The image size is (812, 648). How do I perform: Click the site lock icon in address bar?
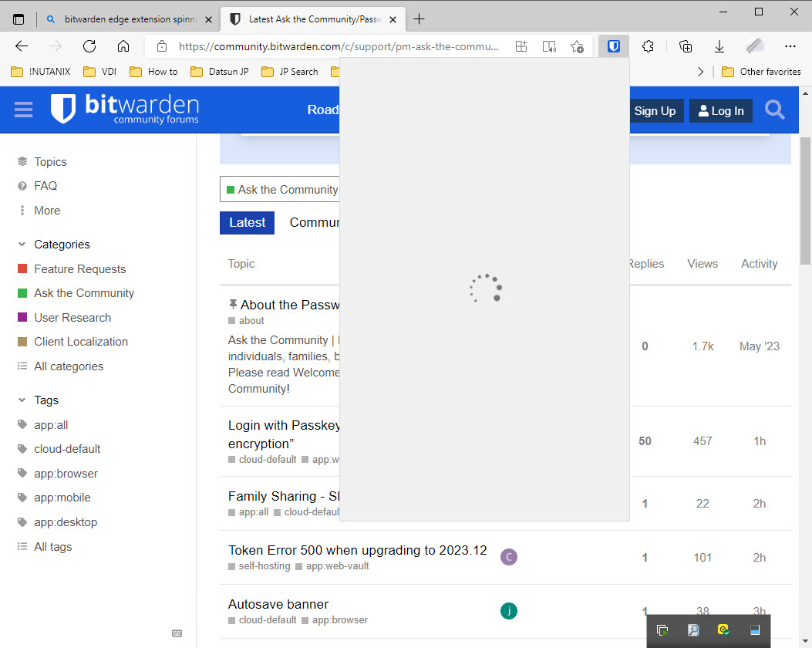(x=162, y=46)
